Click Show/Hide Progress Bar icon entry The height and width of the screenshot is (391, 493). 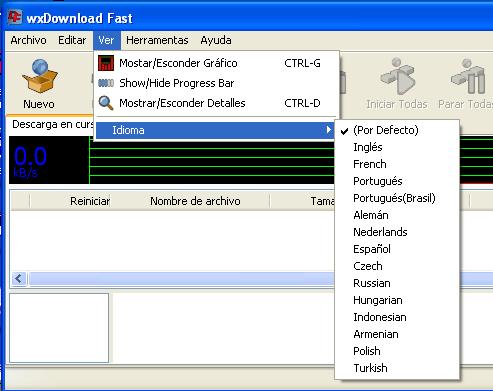pos(106,83)
